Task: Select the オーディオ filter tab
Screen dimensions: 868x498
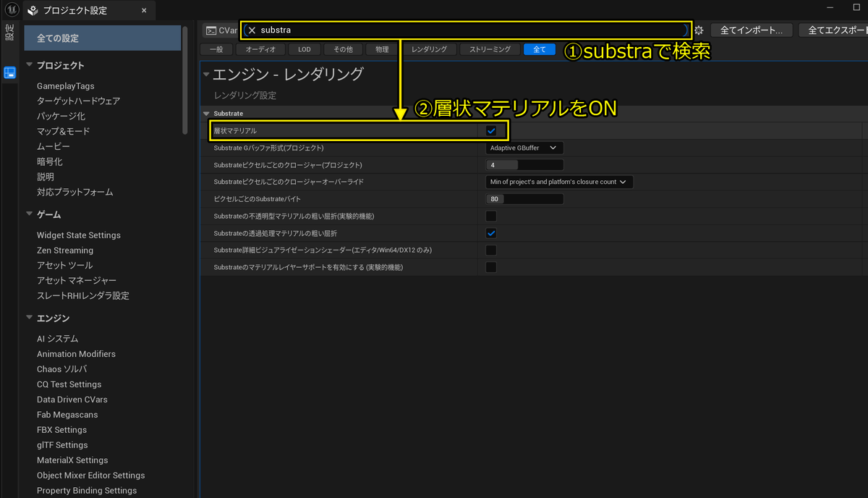Action: (x=260, y=49)
